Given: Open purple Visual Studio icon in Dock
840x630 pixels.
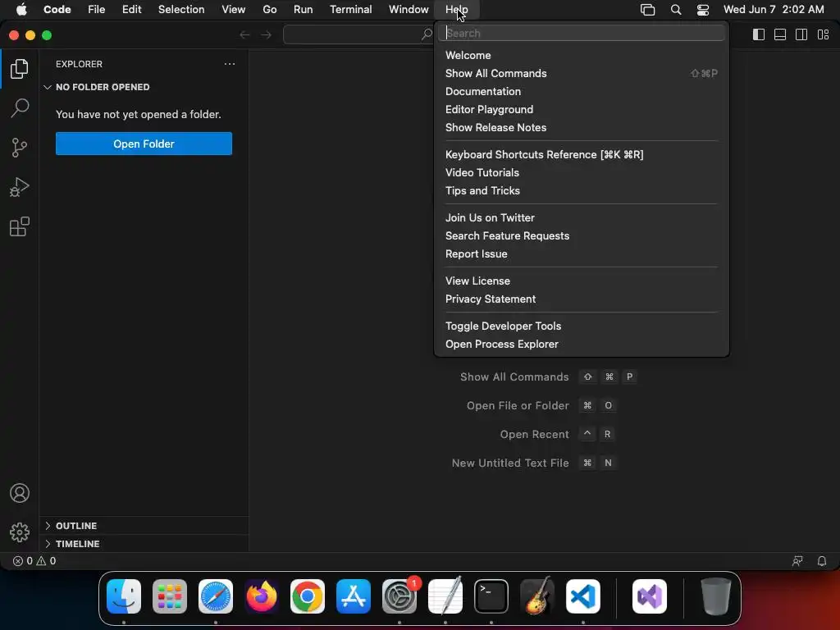Looking at the screenshot, I should [x=650, y=596].
